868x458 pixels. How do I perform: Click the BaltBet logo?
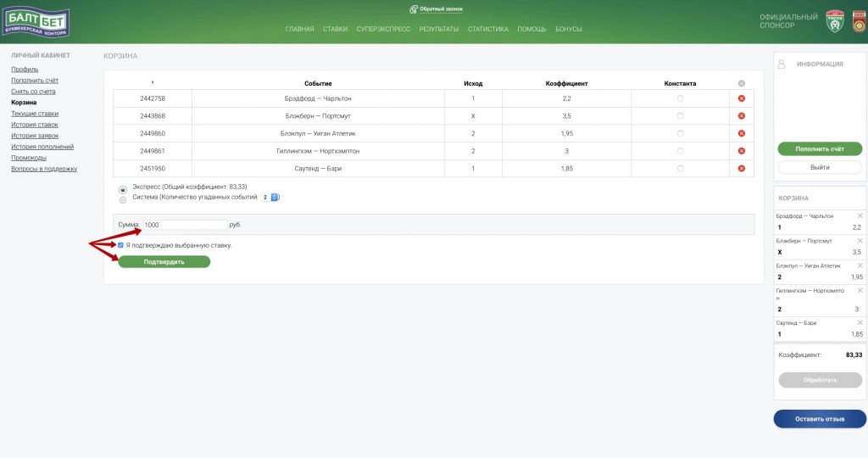[x=36, y=23]
